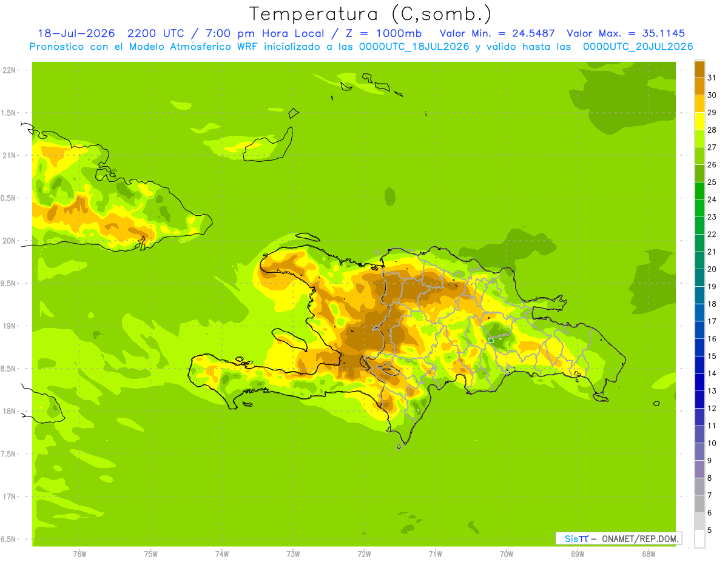Click legend value "22"
The height and width of the screenshot is (562, 728).
coord(712,235)
